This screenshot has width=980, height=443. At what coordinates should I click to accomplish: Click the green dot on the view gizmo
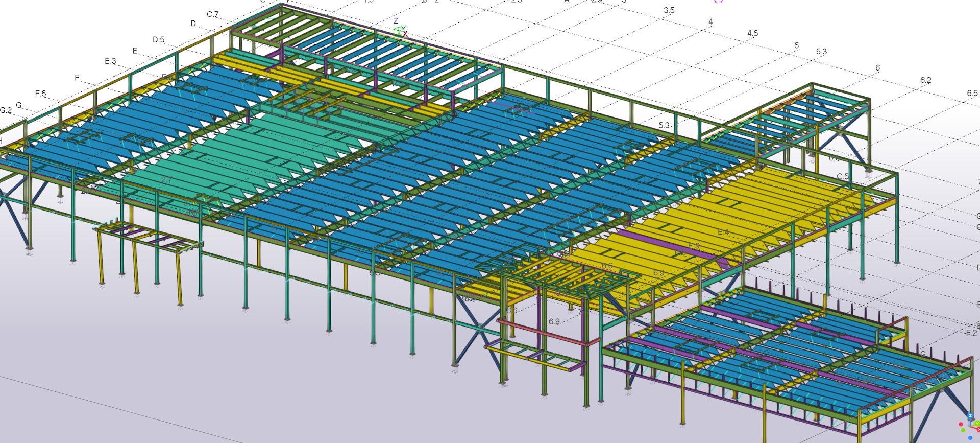(963, 430)
